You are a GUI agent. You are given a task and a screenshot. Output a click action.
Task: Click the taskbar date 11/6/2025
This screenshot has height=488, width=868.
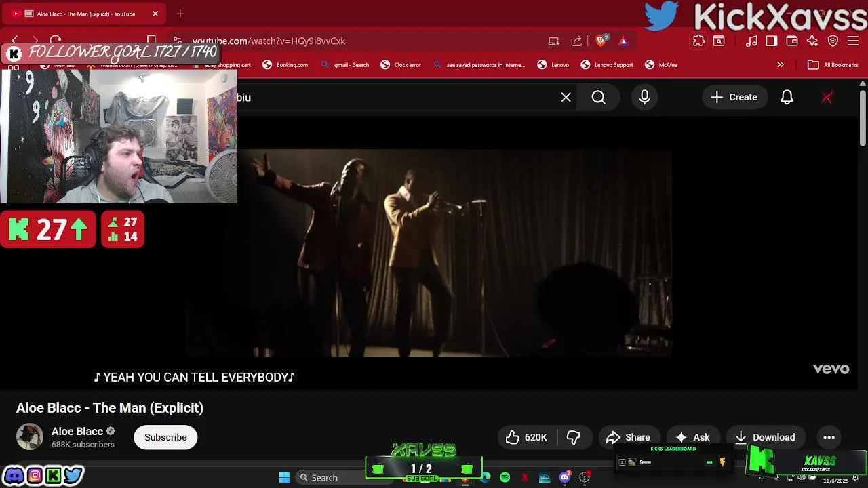tap(835, 481)
